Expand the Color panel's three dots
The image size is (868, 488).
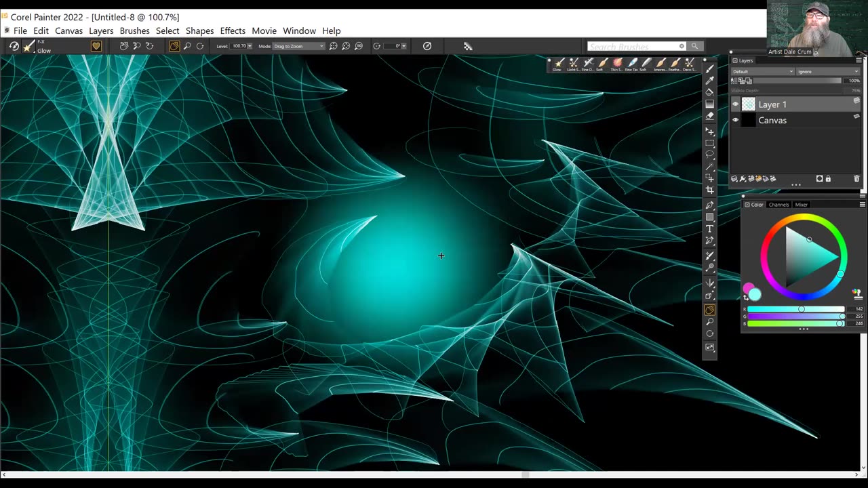(x=804, y=329)
